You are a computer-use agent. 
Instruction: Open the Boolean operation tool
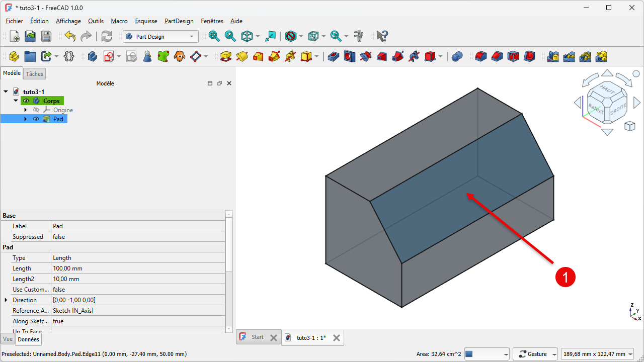(x=457, y=56)
